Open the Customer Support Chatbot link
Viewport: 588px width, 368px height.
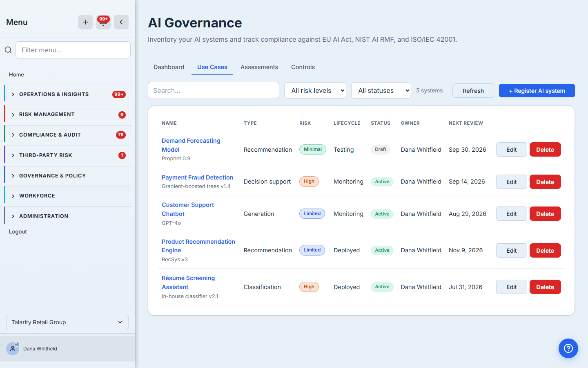[188, 209]
